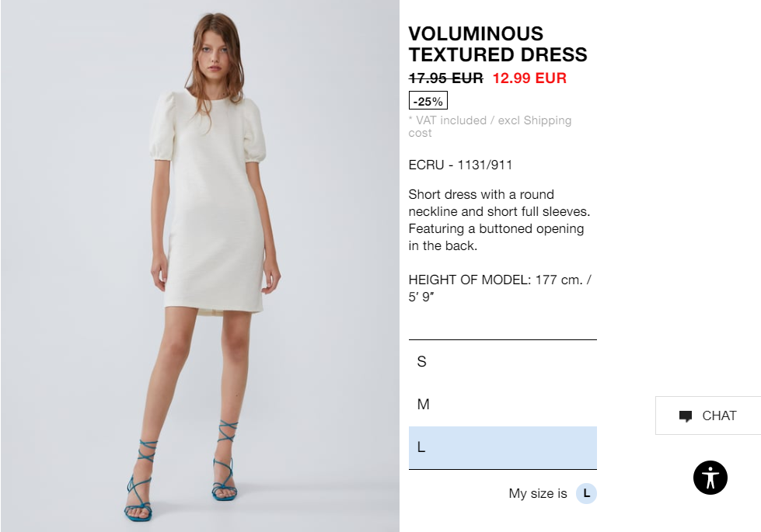Click the model dress product photo

pyautogui.click(x=200, y=266)
